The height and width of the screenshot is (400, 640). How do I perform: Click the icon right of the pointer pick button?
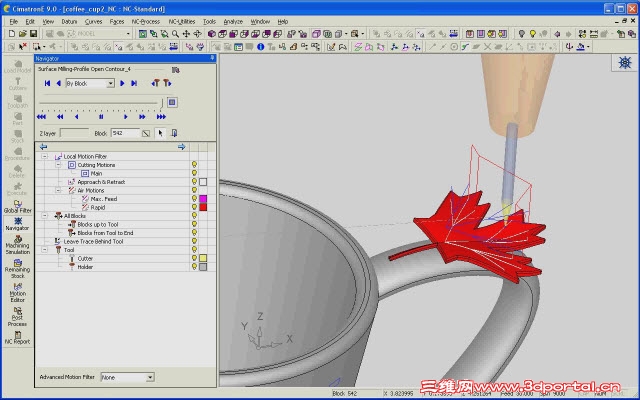[174, 133]
